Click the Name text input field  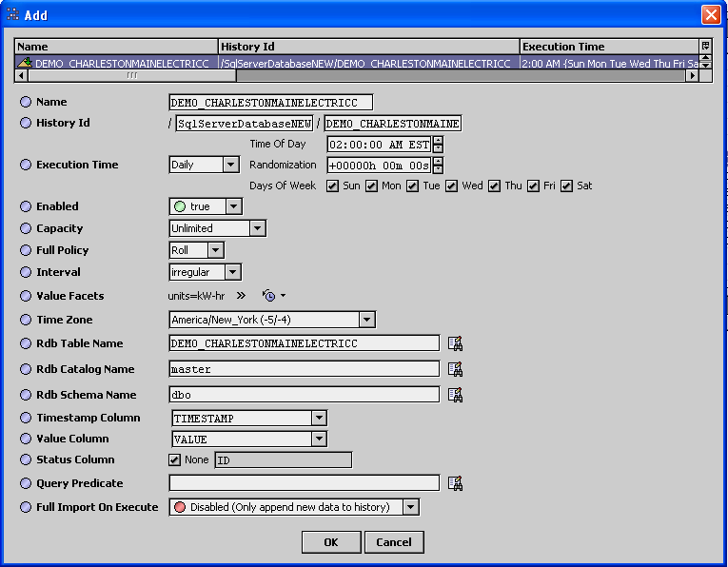coord(270,103)
